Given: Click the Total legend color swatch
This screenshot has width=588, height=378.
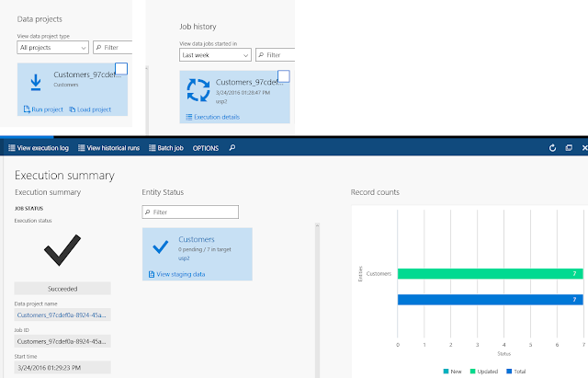Looking at the screenshot, I should coord(509,372).
